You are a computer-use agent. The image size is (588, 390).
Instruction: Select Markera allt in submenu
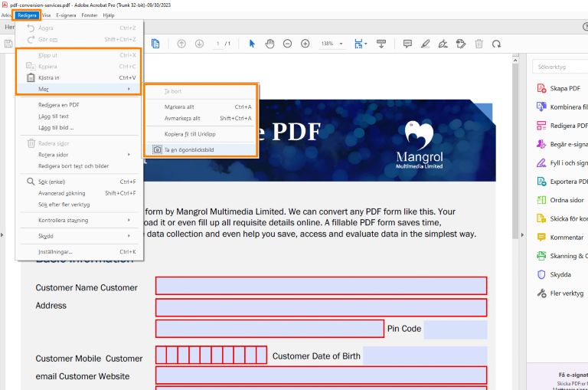(x=201, y=107)
